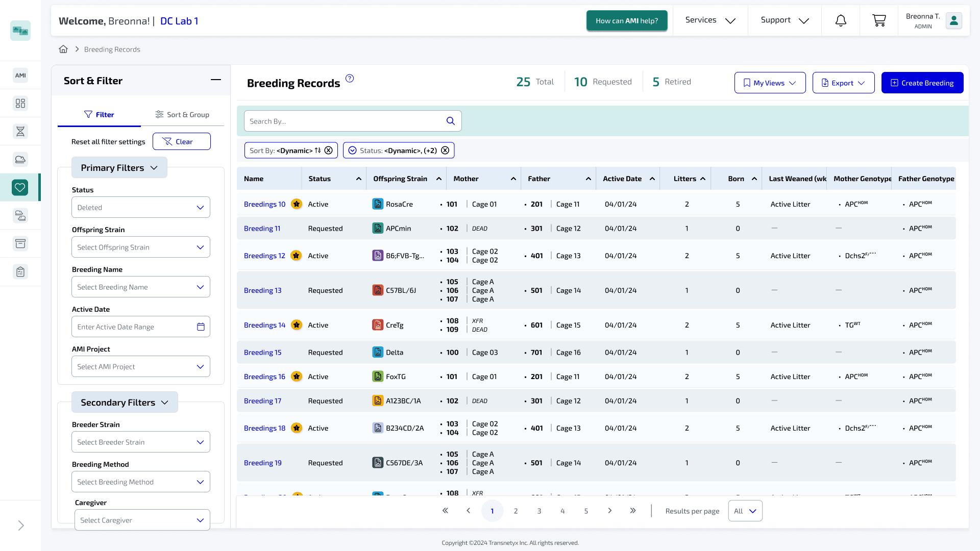Click the search magnifier icon
Screen dimensions: 980x551
[x=450, y=121]
